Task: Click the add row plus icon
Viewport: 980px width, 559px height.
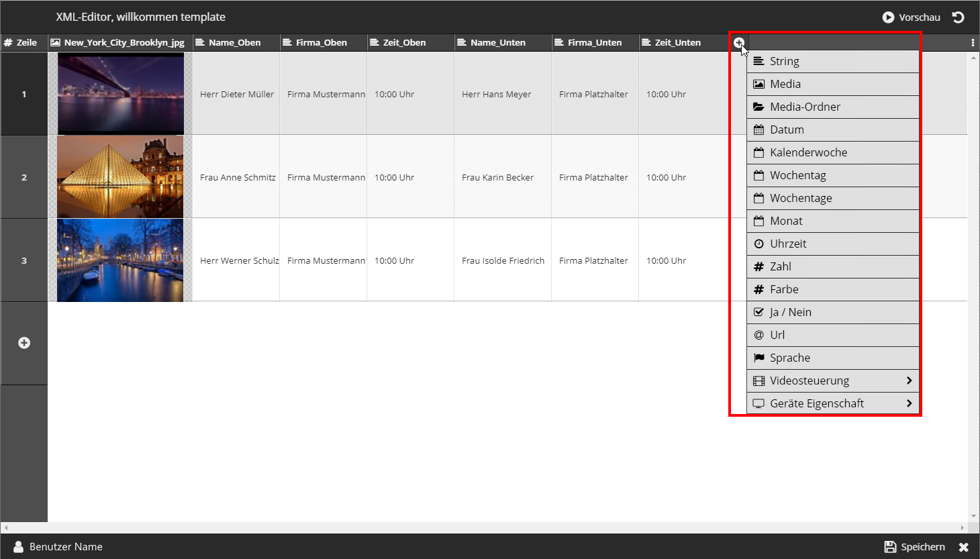Action: pyautogui.click(x=24, y=343)
